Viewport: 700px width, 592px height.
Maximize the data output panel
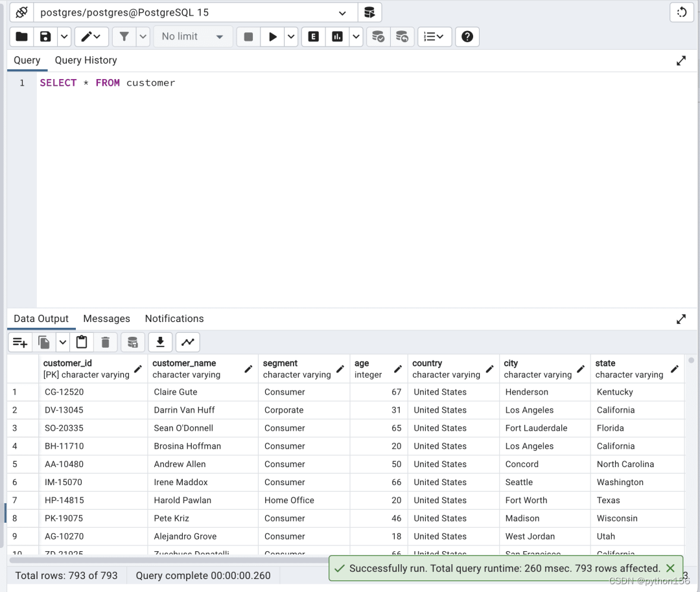pos(681,319)
